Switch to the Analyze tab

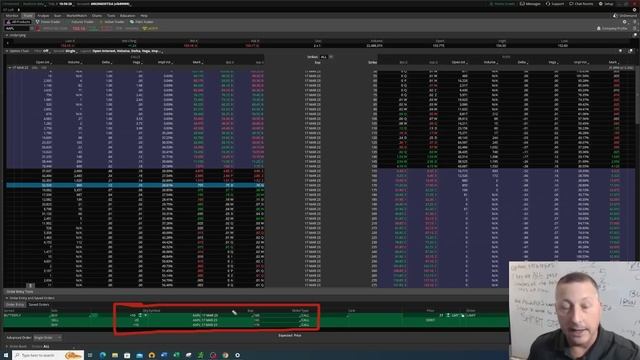pos(43,16)
